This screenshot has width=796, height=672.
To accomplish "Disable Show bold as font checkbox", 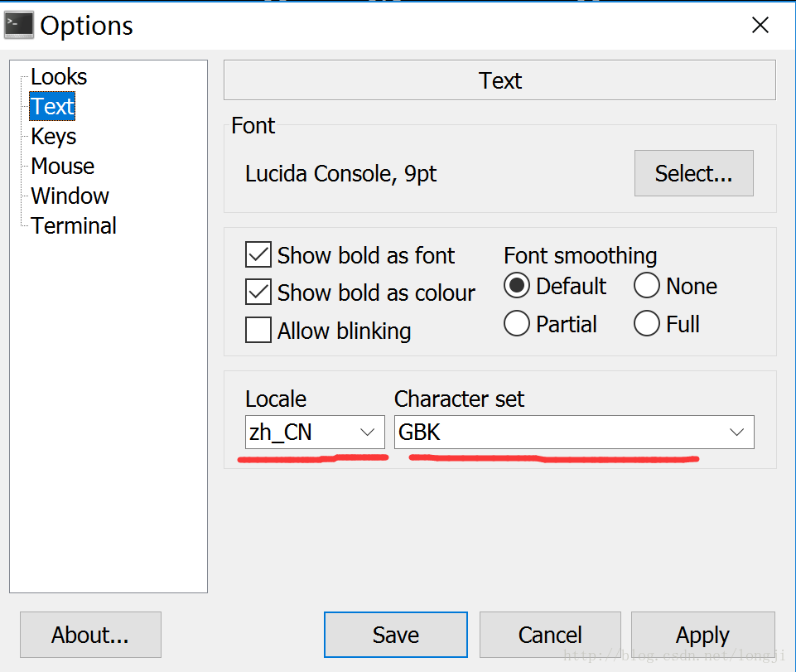I will point(258,255).
